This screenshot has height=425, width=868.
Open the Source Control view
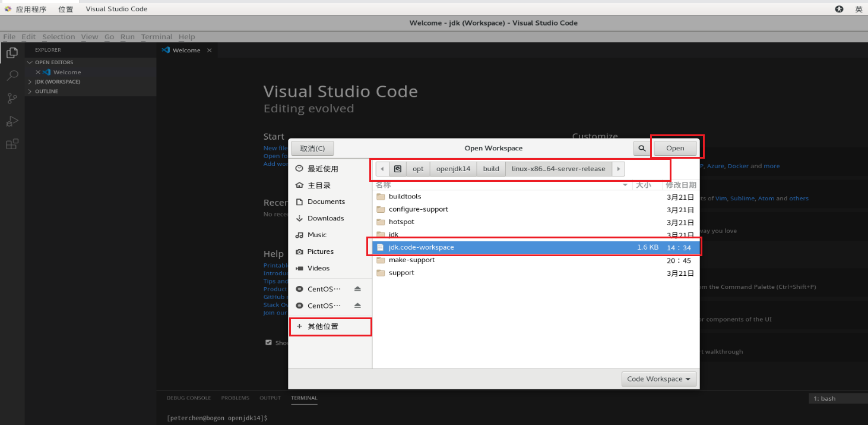[x=12, y=99]
